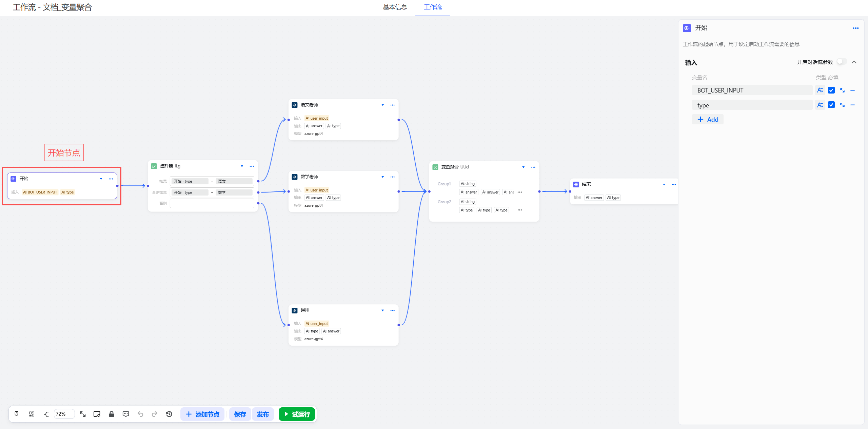This screenshot has width=868, height=429.
Task: Click the fit-to-view arrows icon in the toolbar
Action: point(83,414)
